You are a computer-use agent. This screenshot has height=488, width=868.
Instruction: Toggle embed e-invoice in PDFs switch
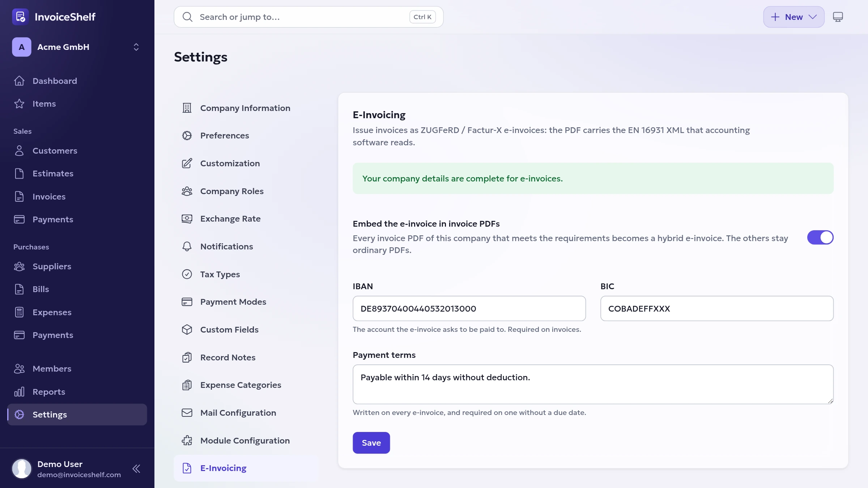820,237
